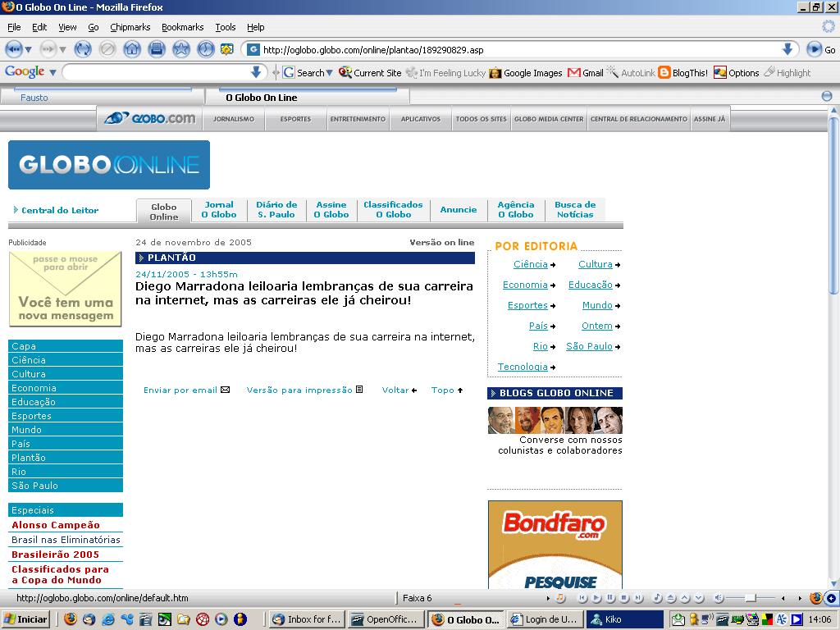Viewport: 840px width, 630px height.
Task: Click the Iniciar start button
Action: (26, 619)
